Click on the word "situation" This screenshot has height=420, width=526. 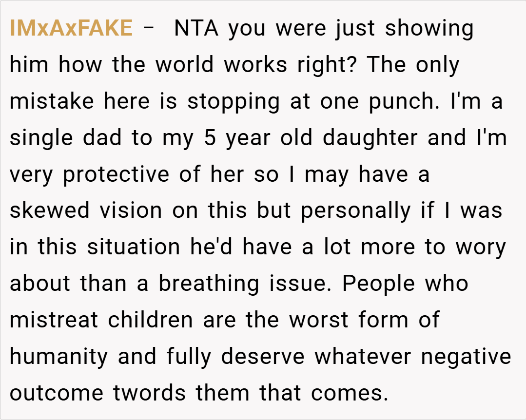tap(134, 248)
